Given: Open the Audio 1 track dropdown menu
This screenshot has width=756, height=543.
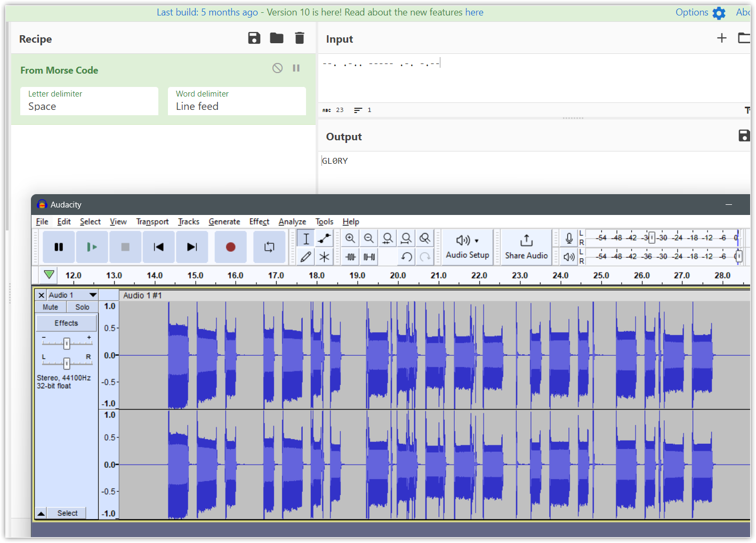Looking at the screenshot, I should click(93, 295).
